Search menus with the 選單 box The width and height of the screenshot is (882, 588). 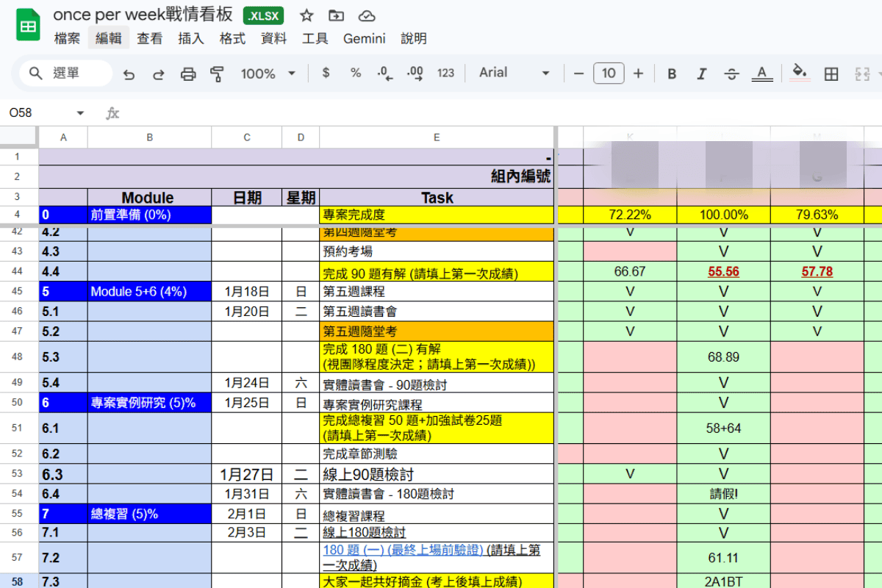[x=66, y=73]
